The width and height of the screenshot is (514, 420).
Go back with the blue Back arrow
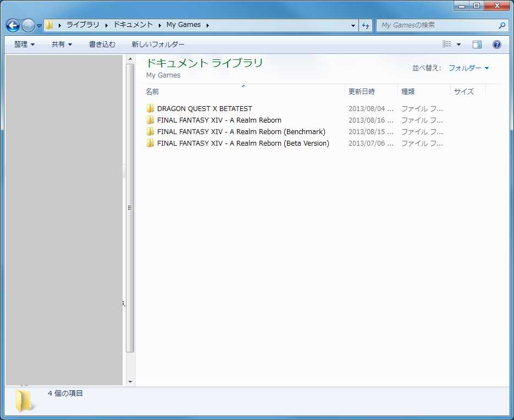(x=13, y=25)
